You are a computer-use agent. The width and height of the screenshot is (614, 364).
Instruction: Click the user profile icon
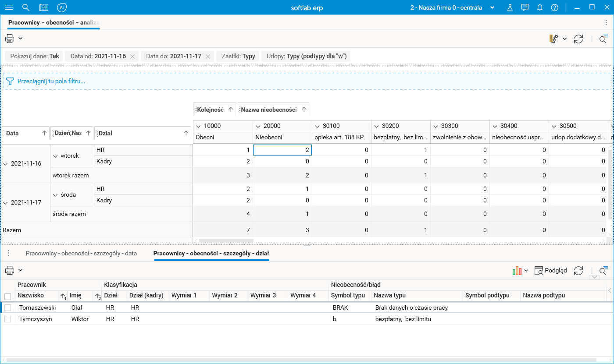(x=510, y=7)
